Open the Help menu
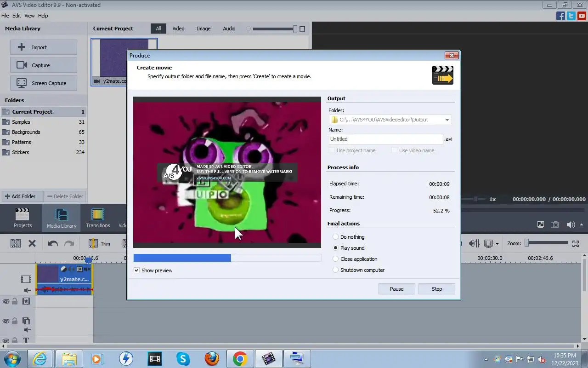Viewport: 588px width, 368px height. point(43,16)
